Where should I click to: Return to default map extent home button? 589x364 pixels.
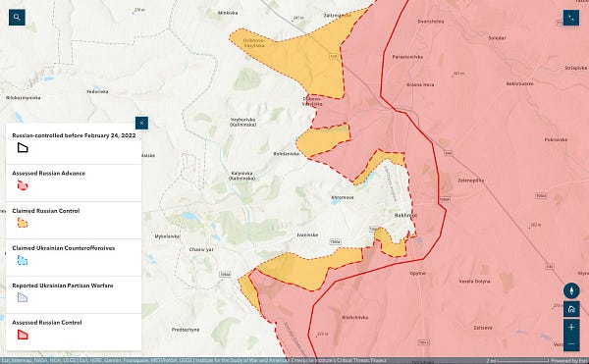[x=571, y=310]
